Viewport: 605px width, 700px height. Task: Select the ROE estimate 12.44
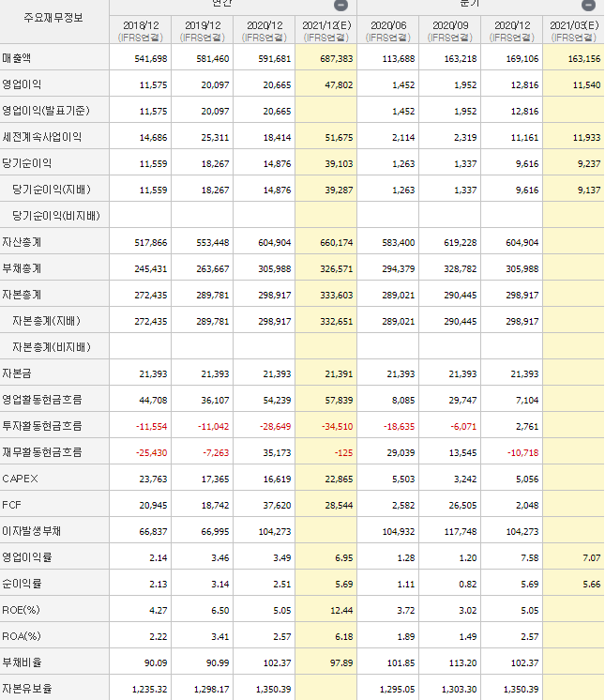coord(341,611)
